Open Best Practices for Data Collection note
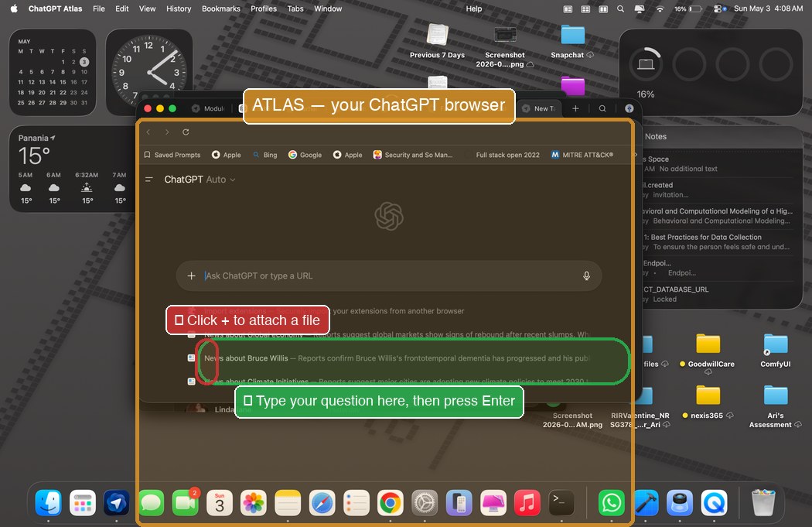 pyautogui.click(x=717, y=242)
